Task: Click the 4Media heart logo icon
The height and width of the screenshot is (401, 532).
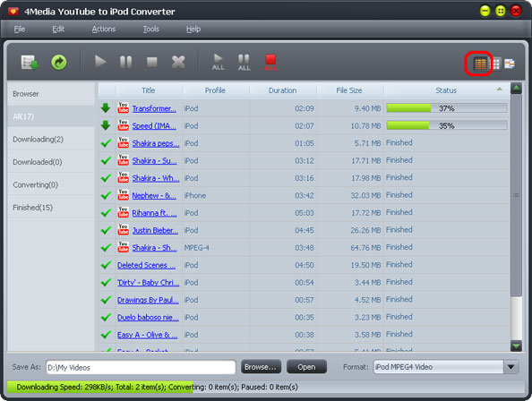Action: coord(13,12)
